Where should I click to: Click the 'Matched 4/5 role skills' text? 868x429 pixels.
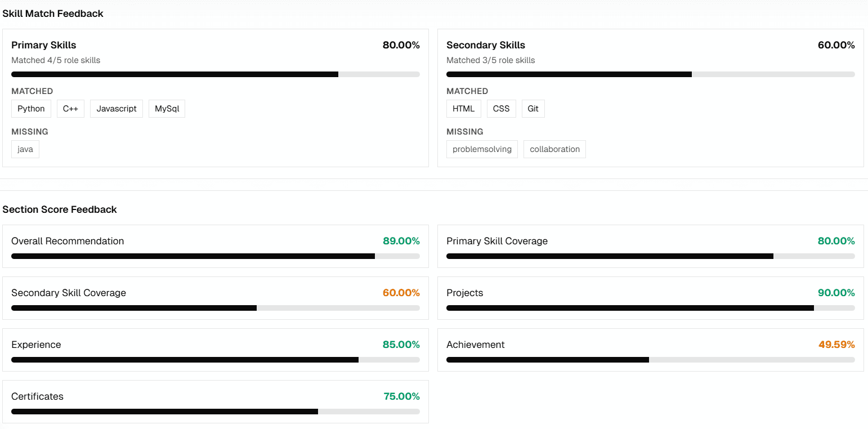click(56, 60)
